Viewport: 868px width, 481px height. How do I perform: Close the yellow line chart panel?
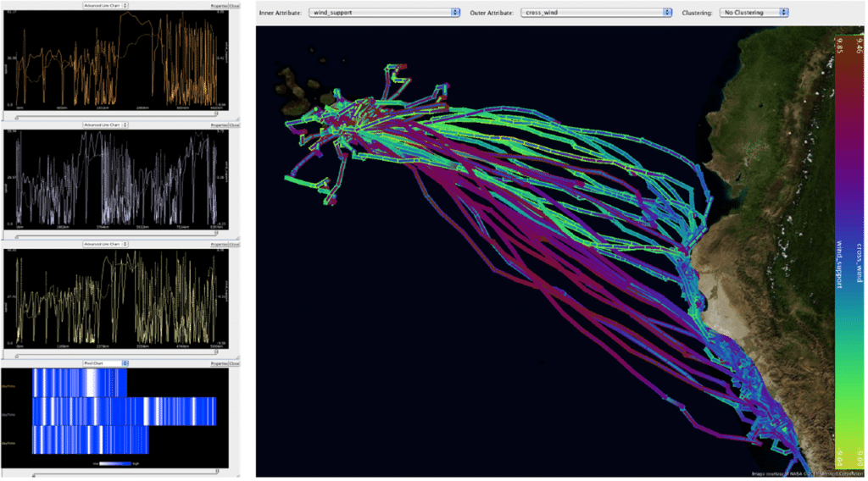tap(234, 245)
